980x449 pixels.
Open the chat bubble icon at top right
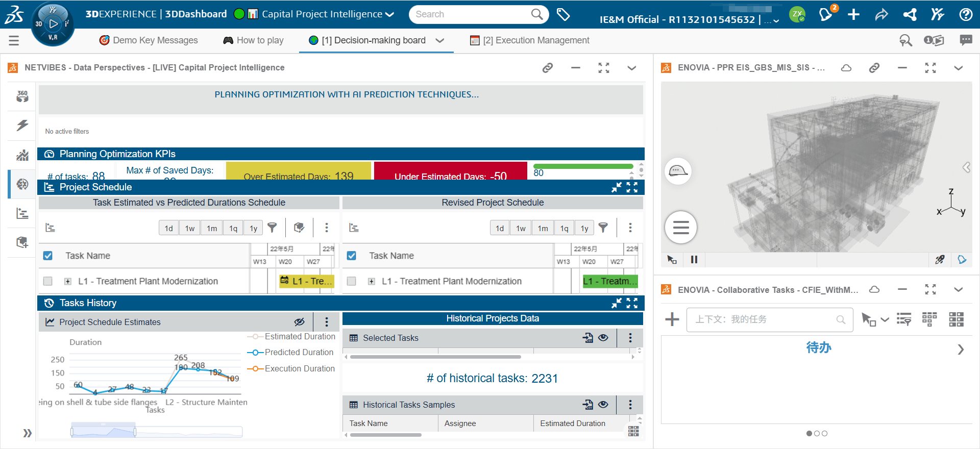966,40
